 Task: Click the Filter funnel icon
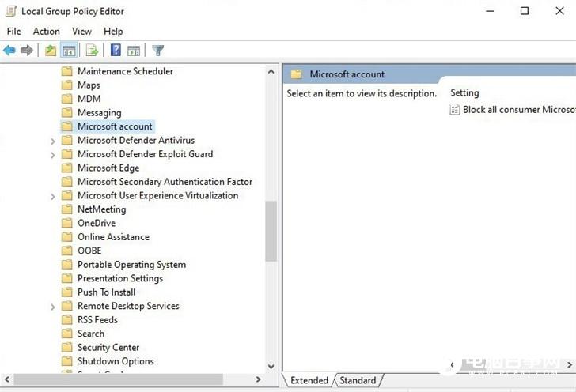tap(158, 51)
